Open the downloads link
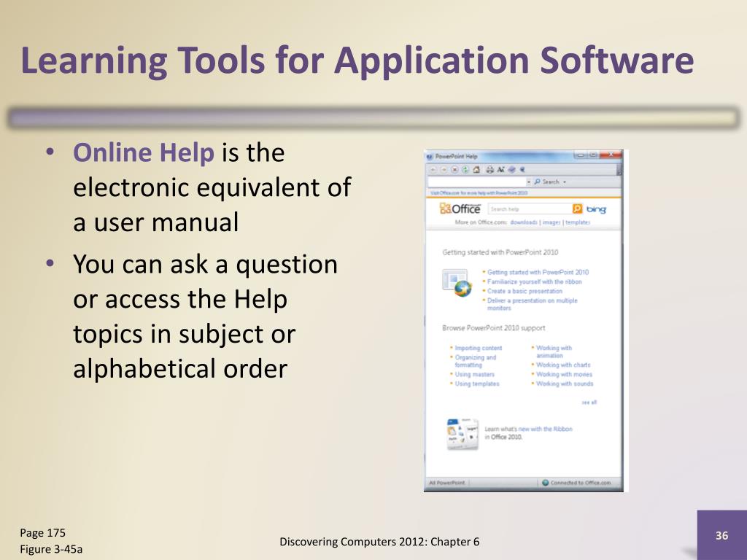 coord(524,222)
